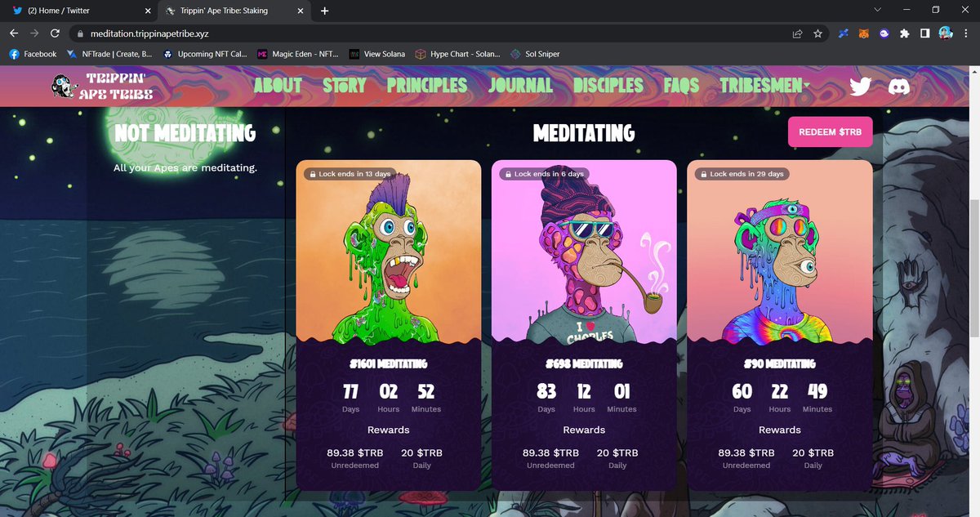
Task: Click the '77' days counter on #1601
Action: (350, 391)
